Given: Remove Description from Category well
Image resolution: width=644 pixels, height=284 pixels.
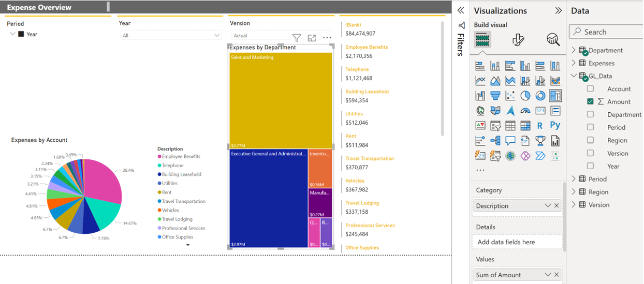Looking at the screenshot, I should tap(557, 206).
